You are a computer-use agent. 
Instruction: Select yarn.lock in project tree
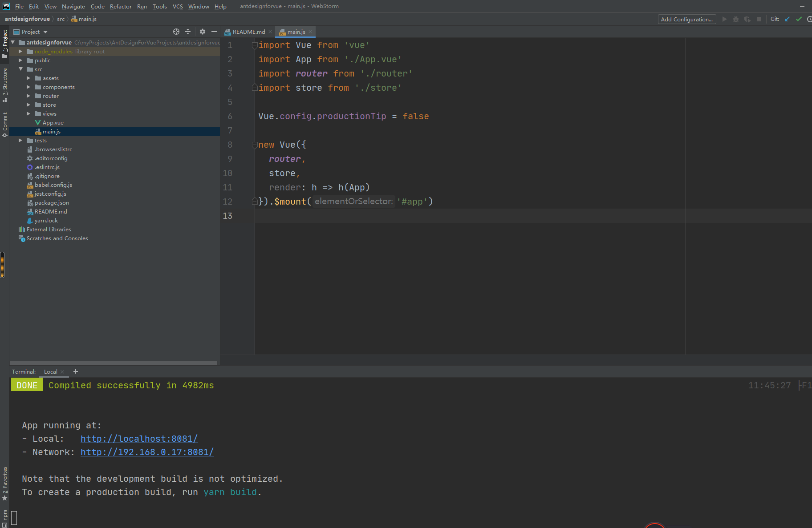click(x=46, y=220)
